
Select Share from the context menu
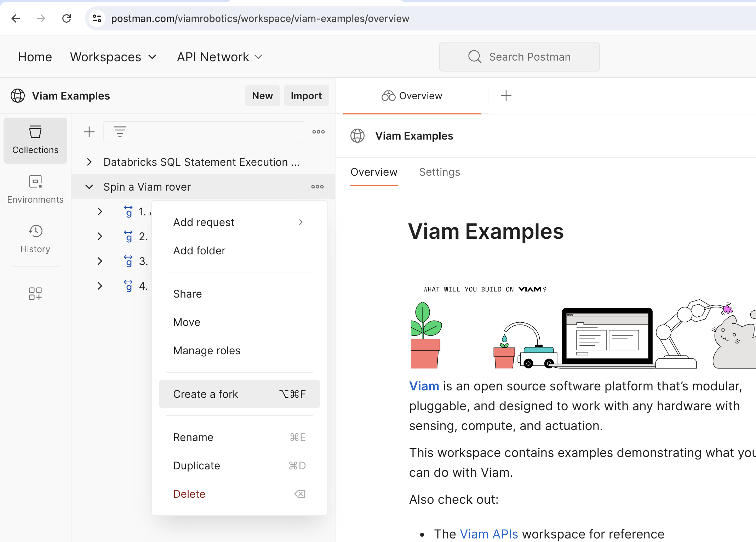click(x=240, y=294)
